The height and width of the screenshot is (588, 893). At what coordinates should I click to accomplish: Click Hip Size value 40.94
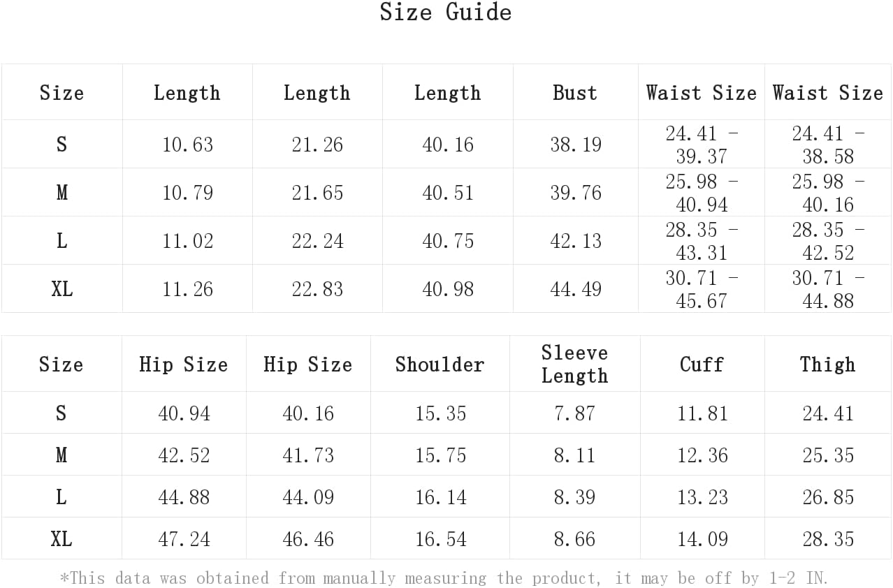tap(183, 413)
